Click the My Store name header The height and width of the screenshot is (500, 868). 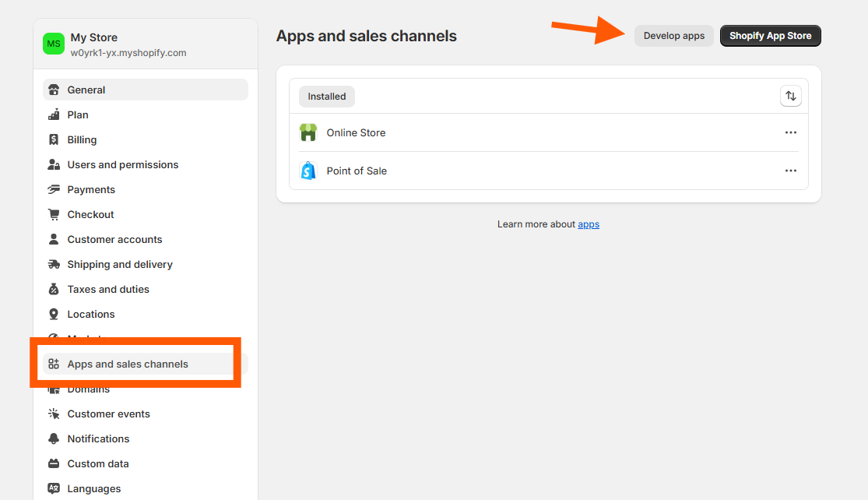point(93,37)
